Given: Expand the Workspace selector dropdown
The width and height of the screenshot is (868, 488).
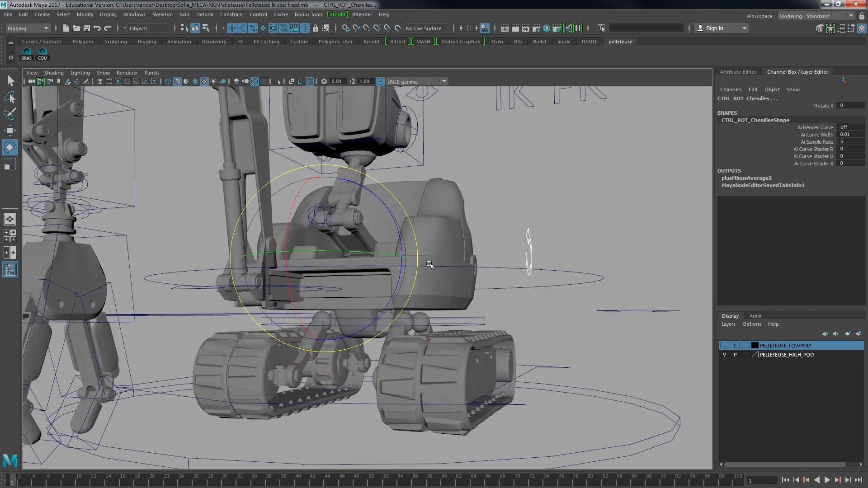Looking at the screenshot, I should pos(851,16).
